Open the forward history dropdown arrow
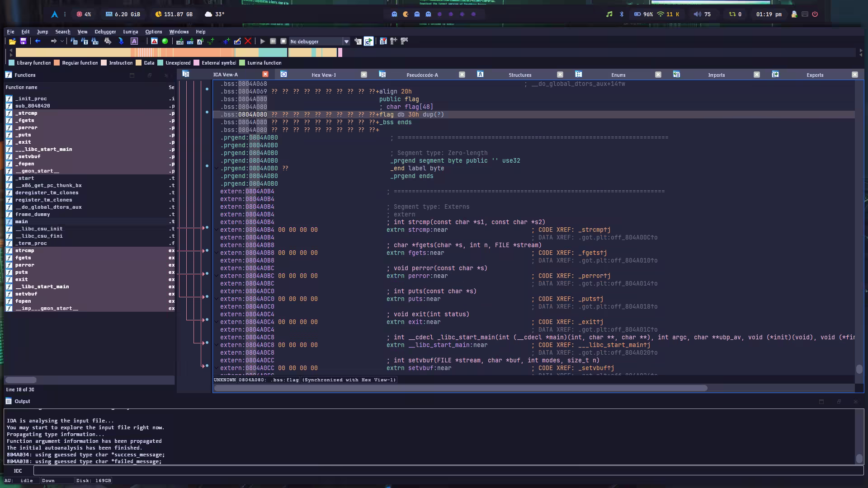Screen dimensions: 868x488 click(61, 41)
